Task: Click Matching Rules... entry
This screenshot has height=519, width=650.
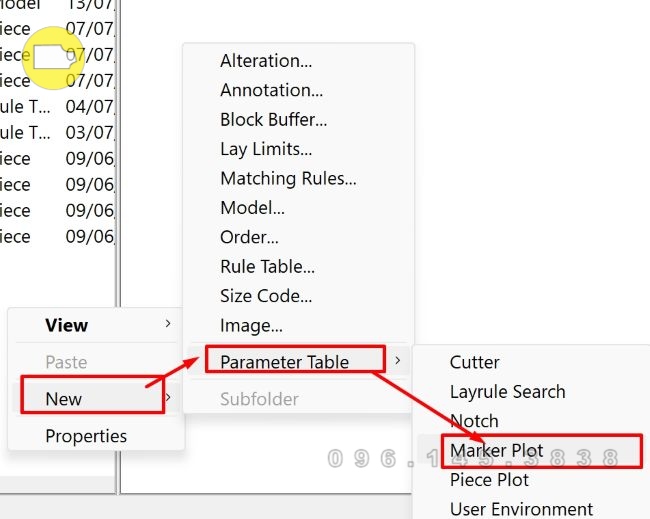Action: [288, 179]
